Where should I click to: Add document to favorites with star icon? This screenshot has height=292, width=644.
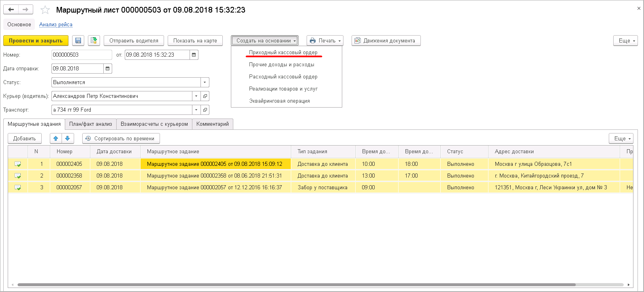(45, 10)
